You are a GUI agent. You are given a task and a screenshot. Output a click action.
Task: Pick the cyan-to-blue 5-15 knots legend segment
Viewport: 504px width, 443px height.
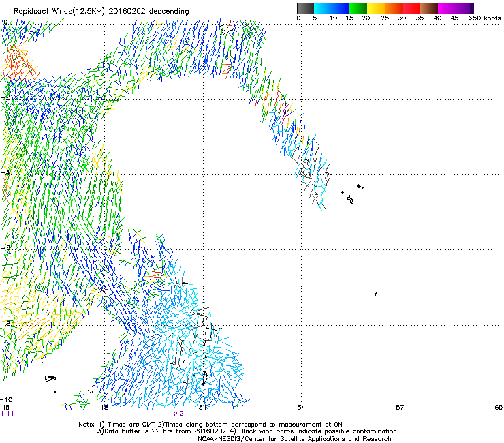[x=332, y=8]
